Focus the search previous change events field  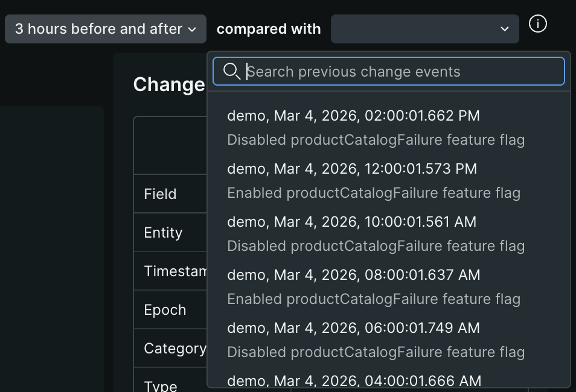pyautogui.click(x=388, y=71)
